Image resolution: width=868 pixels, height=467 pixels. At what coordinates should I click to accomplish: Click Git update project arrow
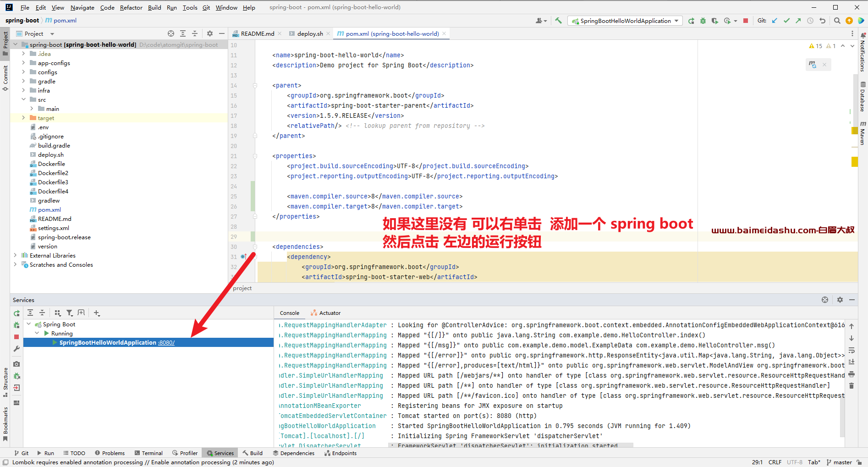(x=775, y=21)
